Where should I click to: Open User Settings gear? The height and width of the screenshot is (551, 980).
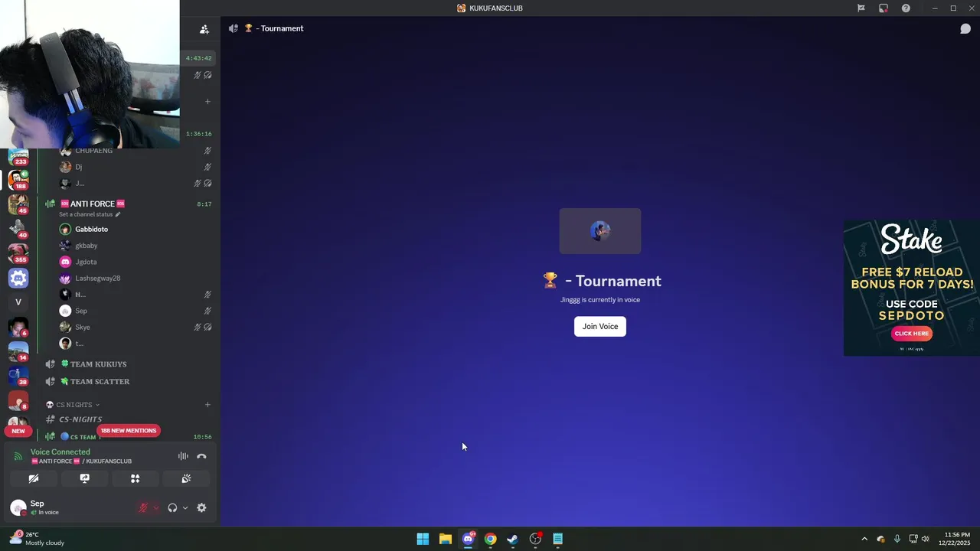point(201,507)
